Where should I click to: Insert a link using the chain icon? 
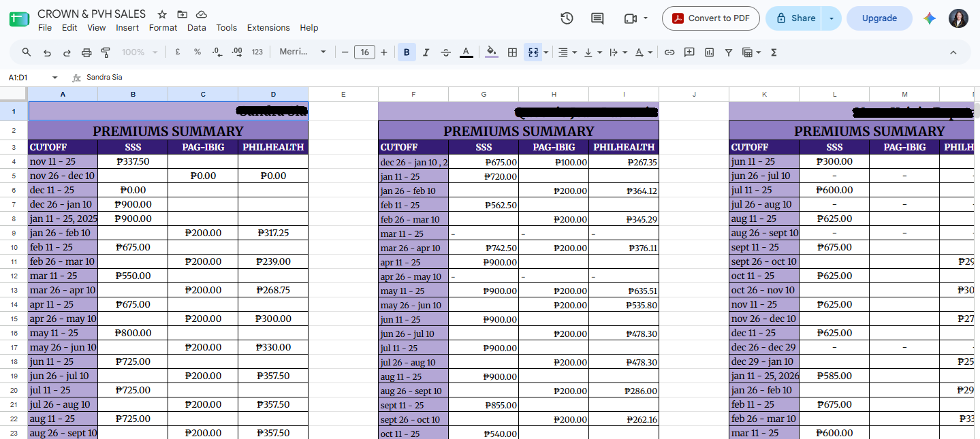tap(669, 52)
